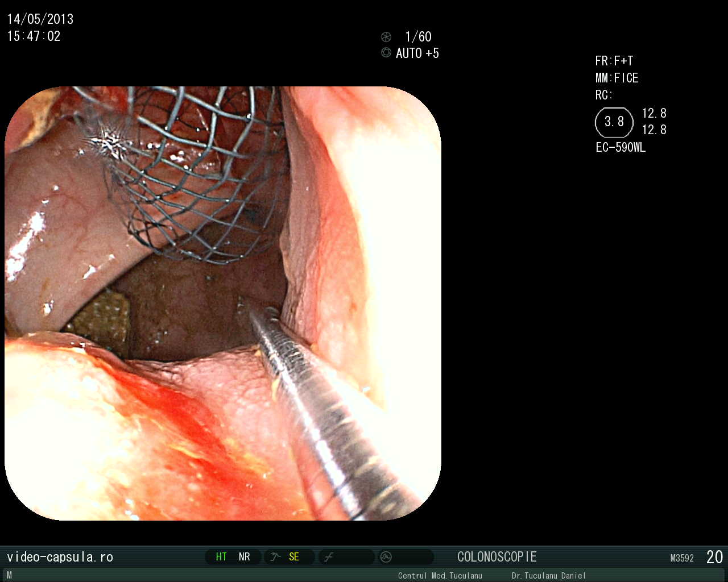Click the upper 12.8 diameter value
This screenshot has height=582, width=728.
pyautogui.click(x=654, y=113)
